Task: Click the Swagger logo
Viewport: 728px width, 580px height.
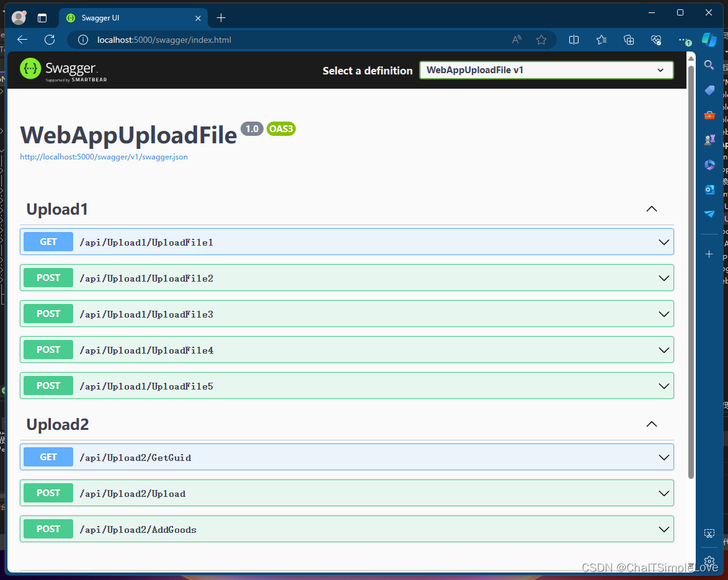Action: click(64, 70)
